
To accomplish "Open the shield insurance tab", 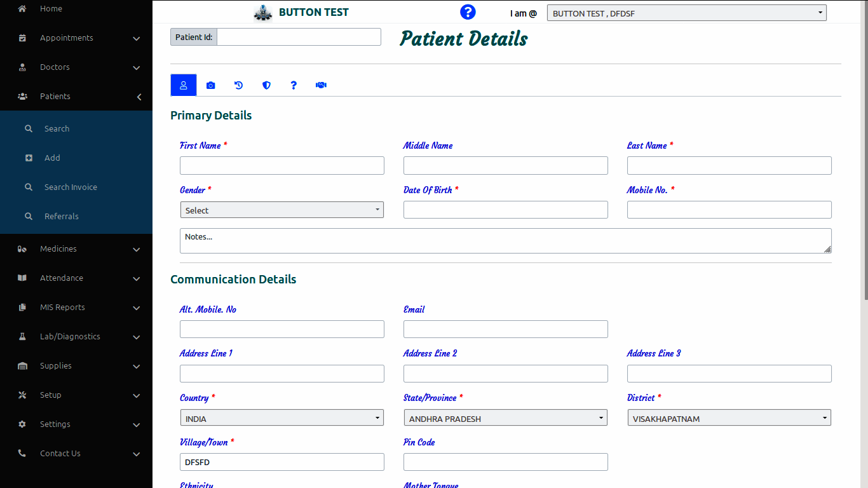I will pos(266,85).
